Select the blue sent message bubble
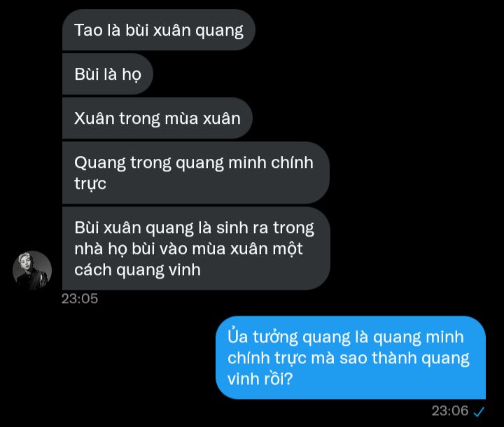The height and width of the screenshot is (427, 504). click(x=351, y=358)
